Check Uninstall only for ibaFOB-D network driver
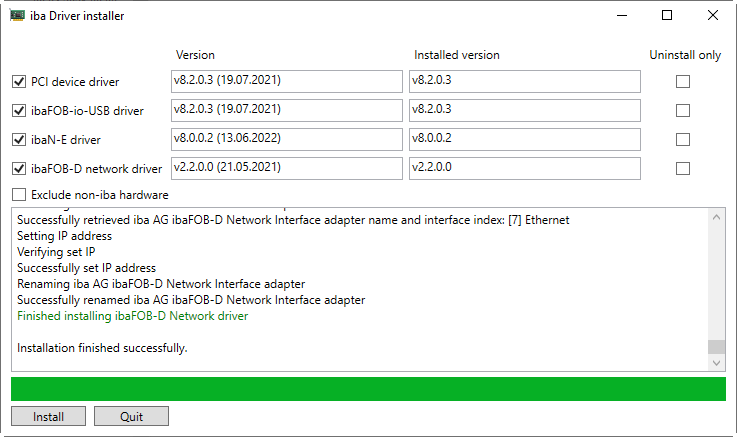 pos(683,169)
